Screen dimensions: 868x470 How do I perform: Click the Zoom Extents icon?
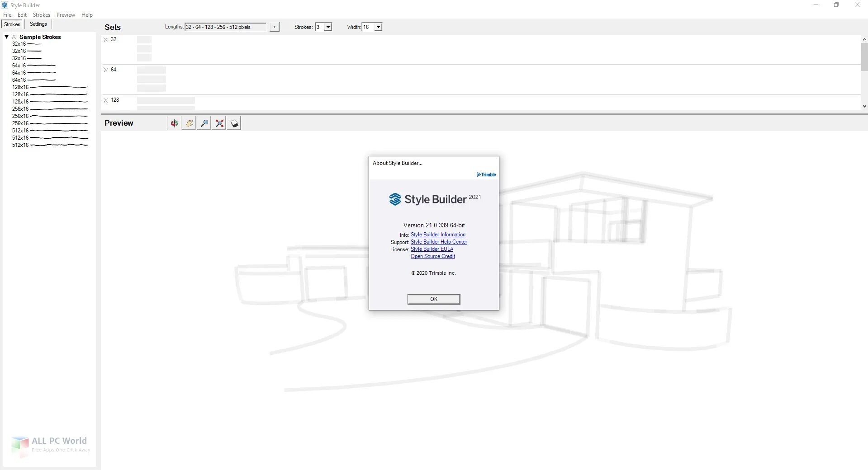tap(219, 123)
